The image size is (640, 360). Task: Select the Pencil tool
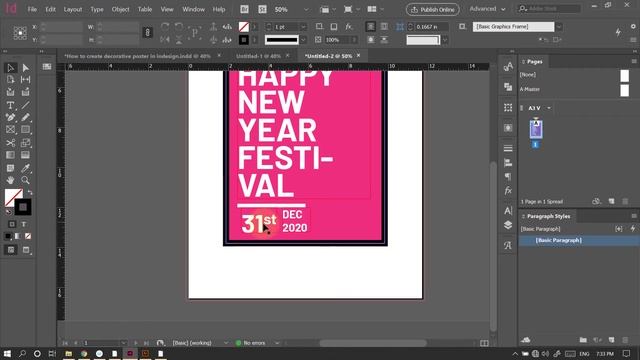[25, 118]
